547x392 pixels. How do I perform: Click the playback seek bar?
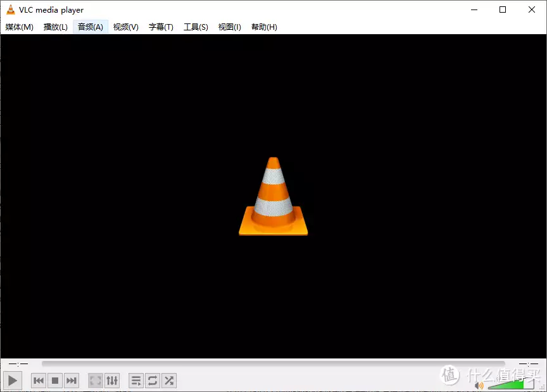pyautogui.click(x=273, y=364)
